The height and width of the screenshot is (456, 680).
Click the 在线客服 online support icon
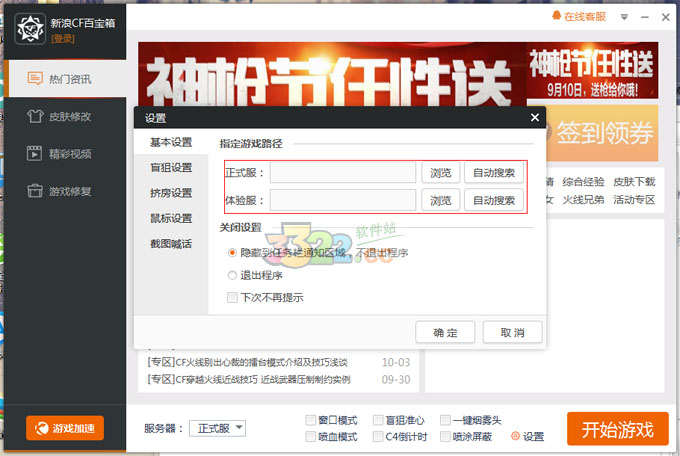pos(557,16)
